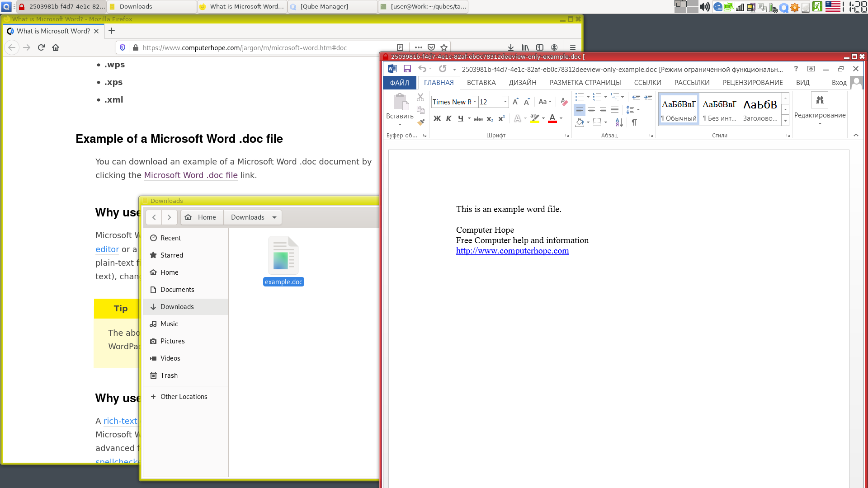Switch to the ВСТАВКА ribbon tab
The image size is (868, 488).
click(x=481, y=83)
